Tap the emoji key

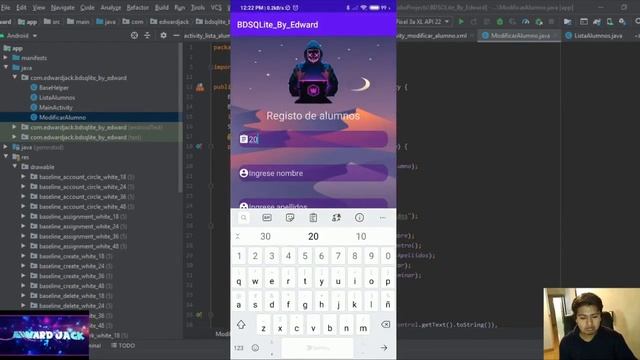click(x=256, y=348)
